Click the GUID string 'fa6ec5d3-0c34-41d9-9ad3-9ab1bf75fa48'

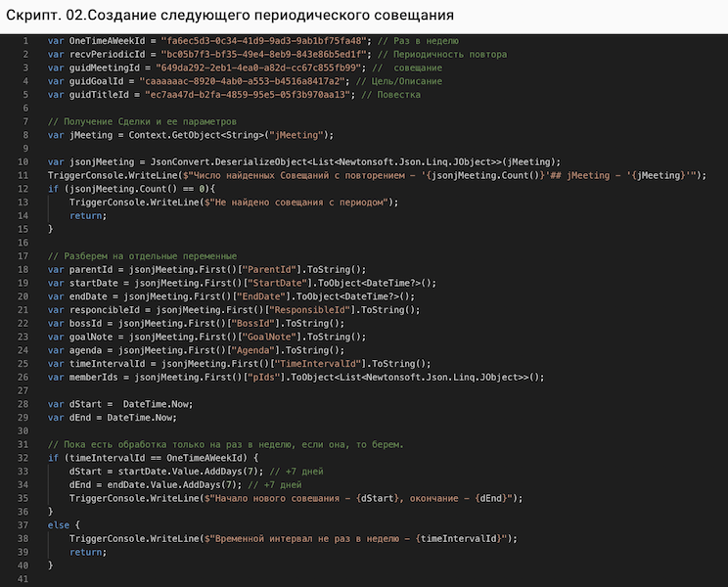point(263,41)
